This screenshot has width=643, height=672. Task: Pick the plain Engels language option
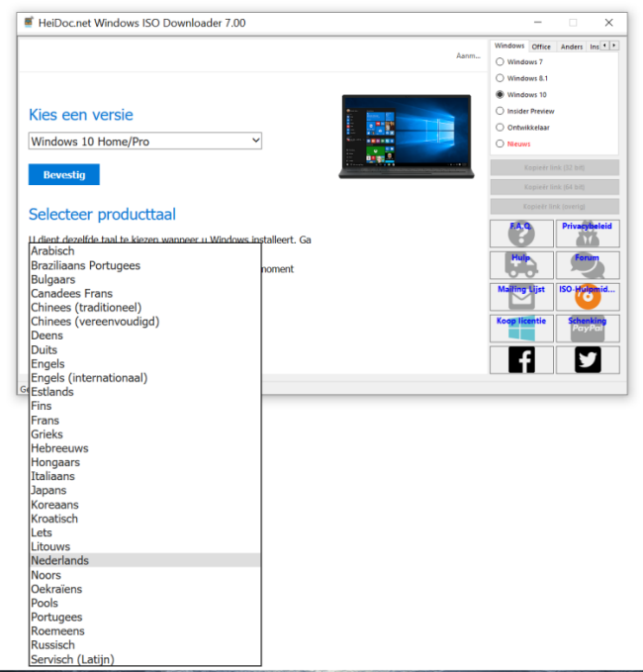click(145, 364)
